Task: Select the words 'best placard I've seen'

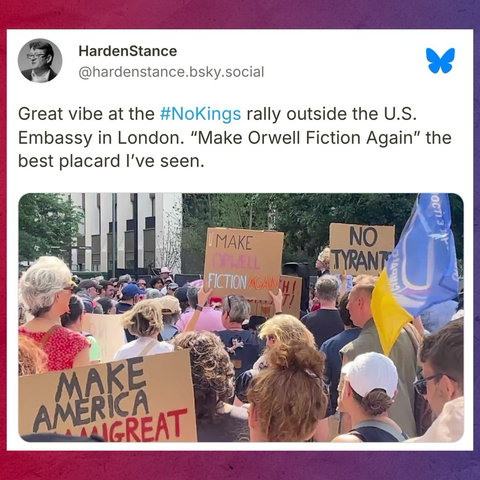Action: 111,161
